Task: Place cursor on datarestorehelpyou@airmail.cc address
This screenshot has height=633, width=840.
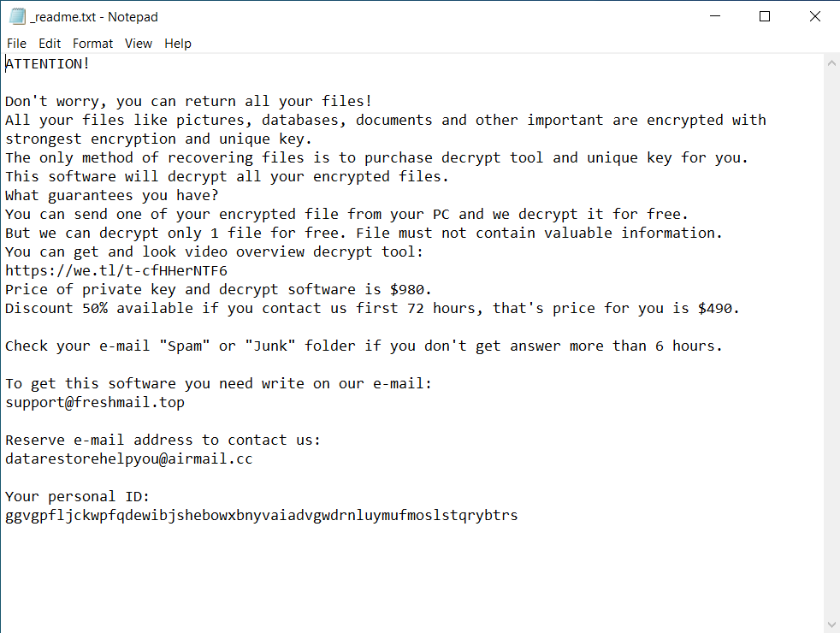Action: pyautogui.click(x=128, y=458)
